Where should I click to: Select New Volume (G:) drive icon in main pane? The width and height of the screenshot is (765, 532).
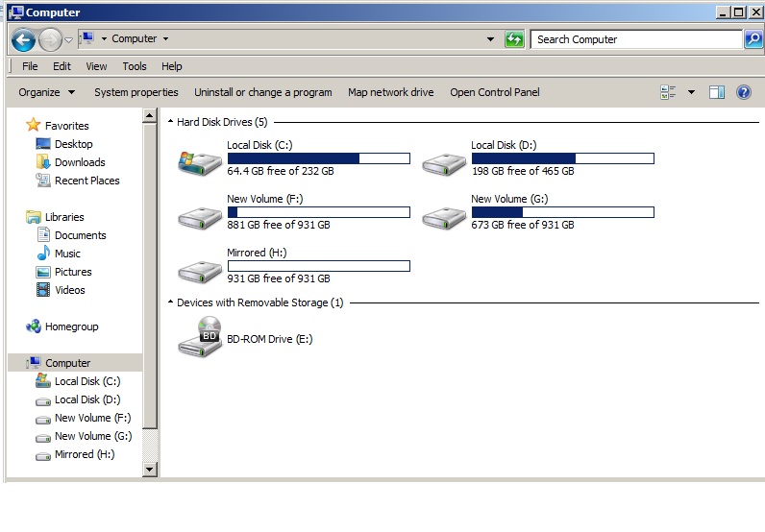[x=443, y=217]
